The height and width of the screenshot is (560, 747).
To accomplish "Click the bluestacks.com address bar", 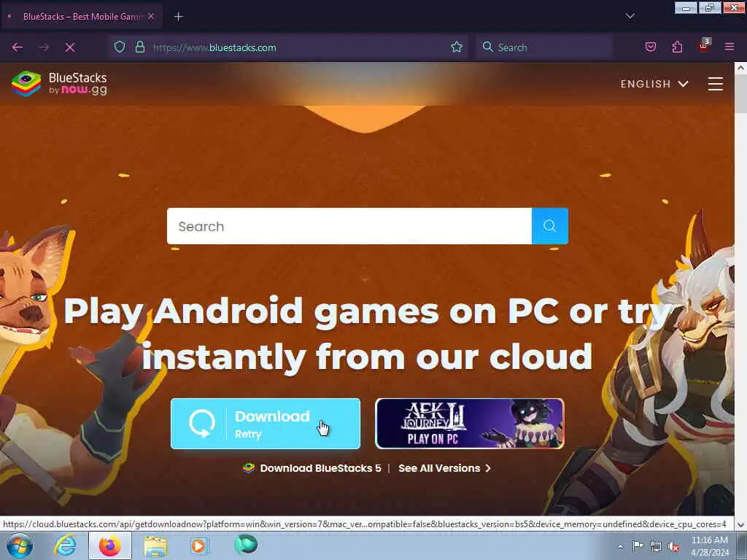I will pos(287,47).
